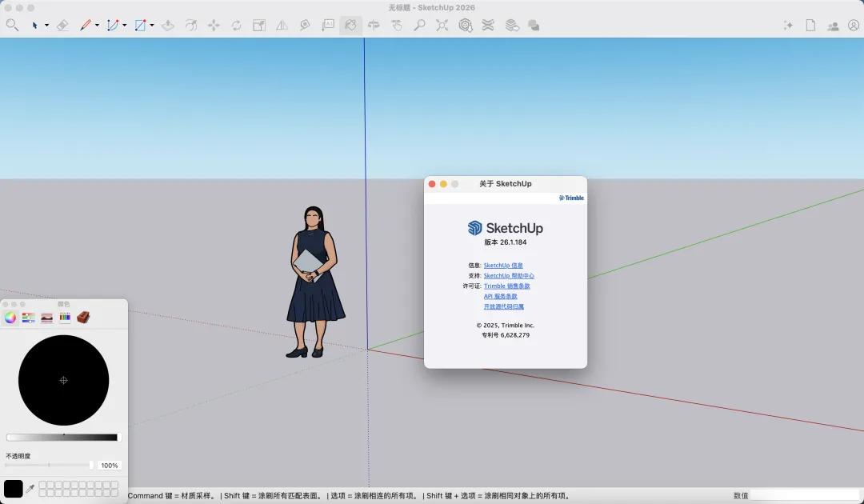Open the AI sparkle assistant icon
The image size is (864, 504).
(788, 26)
